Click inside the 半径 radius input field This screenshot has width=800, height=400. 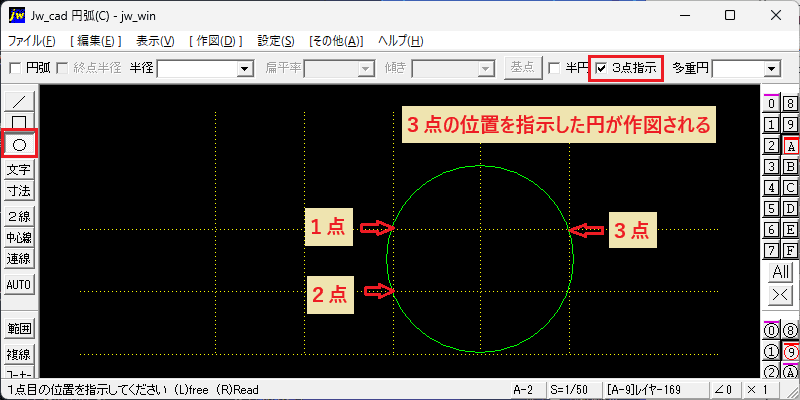(x=197, y=68)
